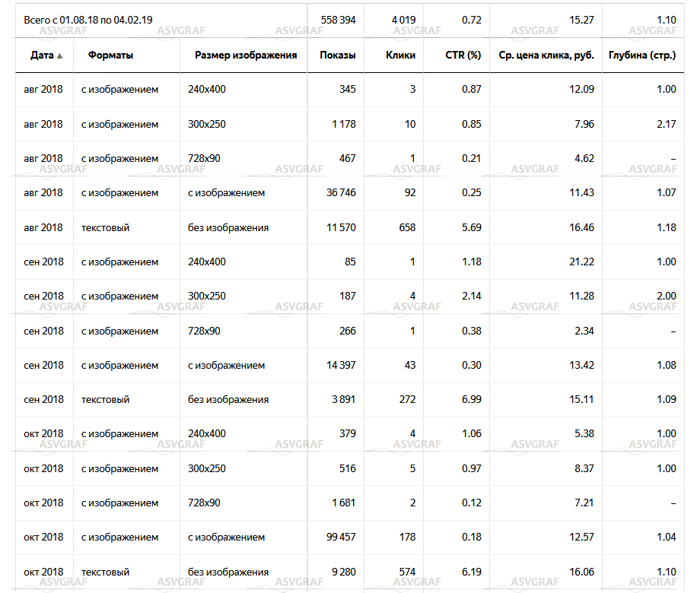Click impressions value 345
700x593 pixels.
pyautogui.click(x=347, y=89)
